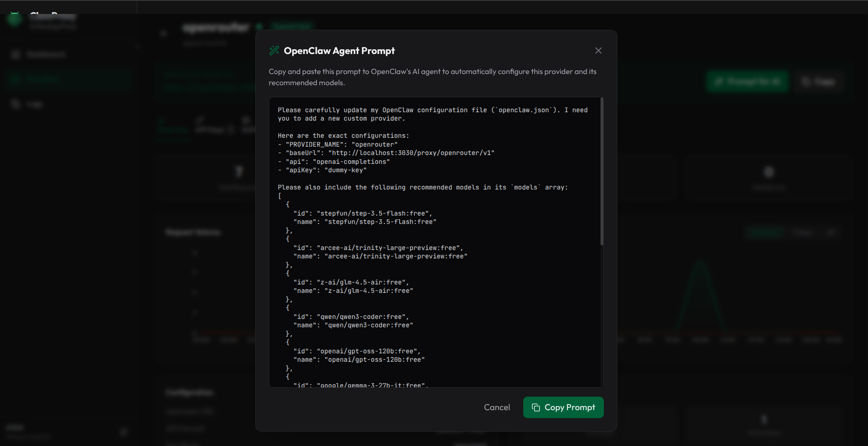Click the "PROVIDER_NAME": "openrouter" line

(x=338, y=144)
